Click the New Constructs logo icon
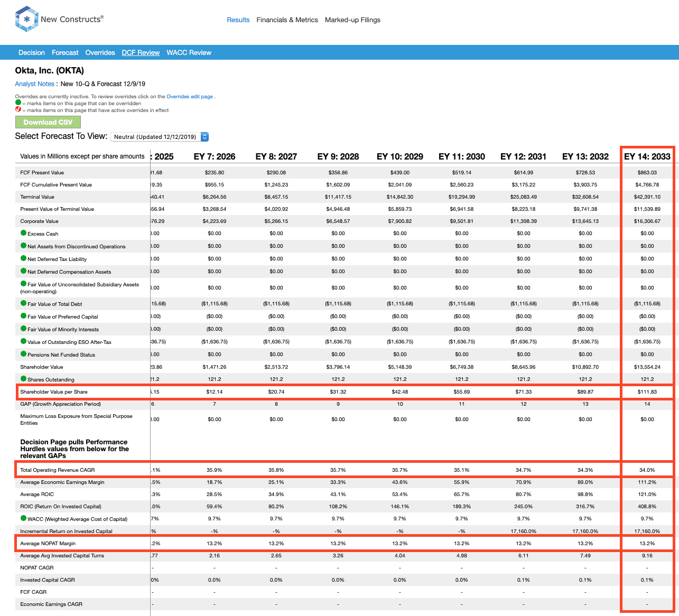The width and height of the screenshot is (679, 616). click(26, 19)
